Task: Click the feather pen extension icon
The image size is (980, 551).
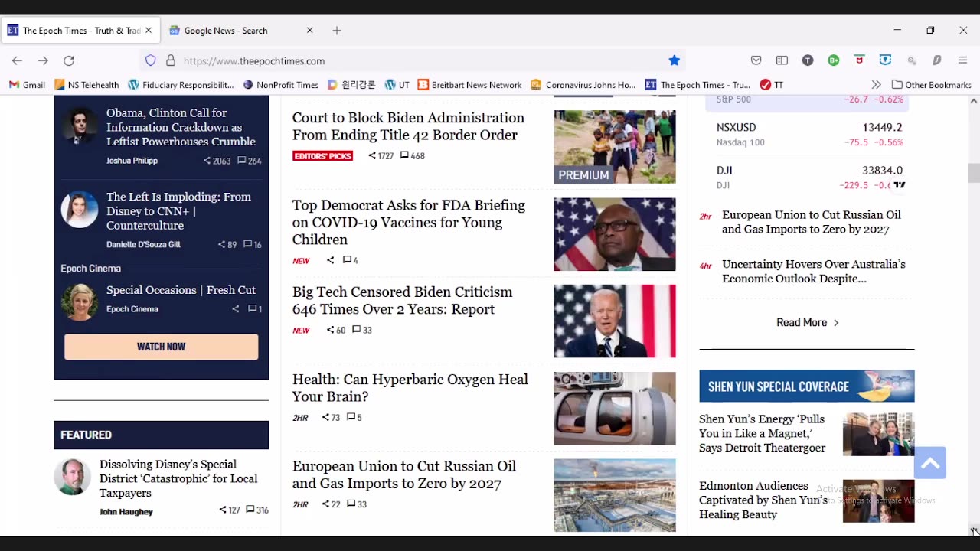Action: [937, 60]
